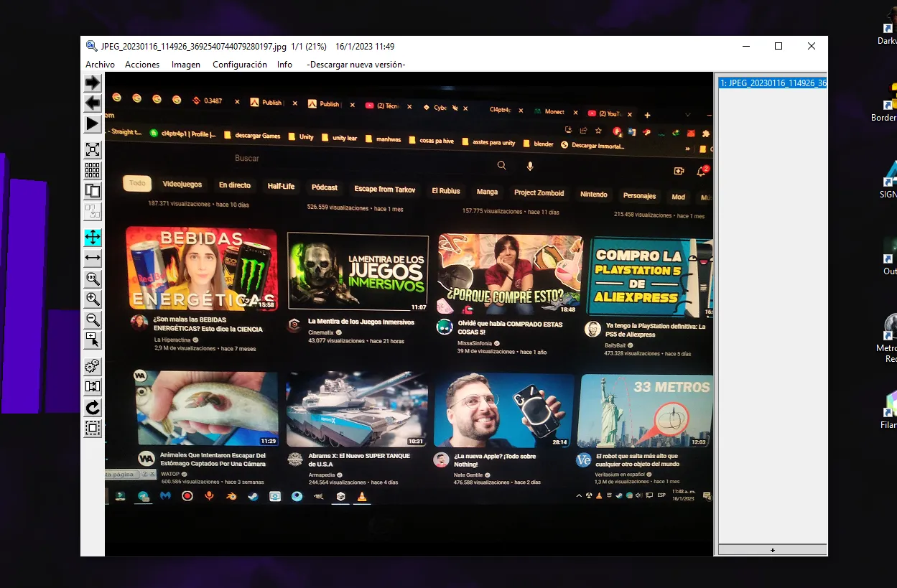Go to next image with right arrow
The image size is (897, 588).
point(93,83)
